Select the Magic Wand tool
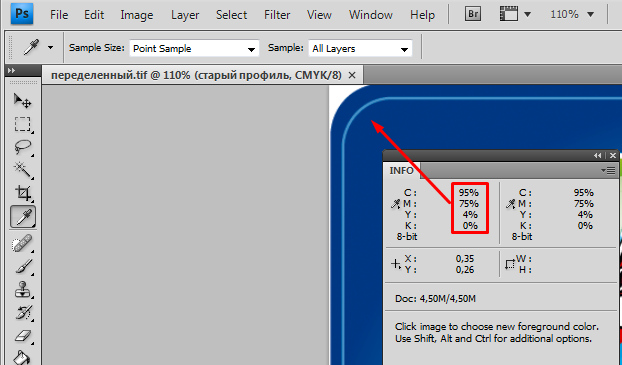Image resolution: width=622 pixels, height=365 pixels. pyautogui.click(x=23, y=170)
